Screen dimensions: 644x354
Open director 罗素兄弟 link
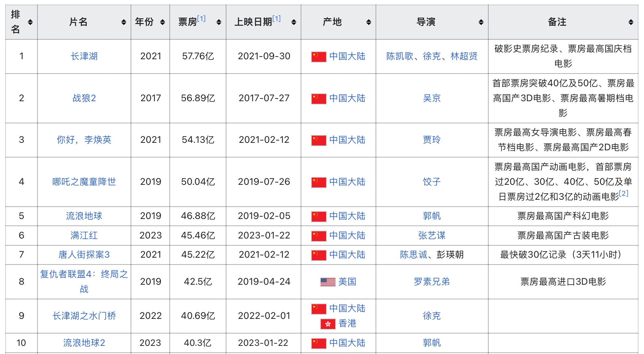(x=432, y=281)
